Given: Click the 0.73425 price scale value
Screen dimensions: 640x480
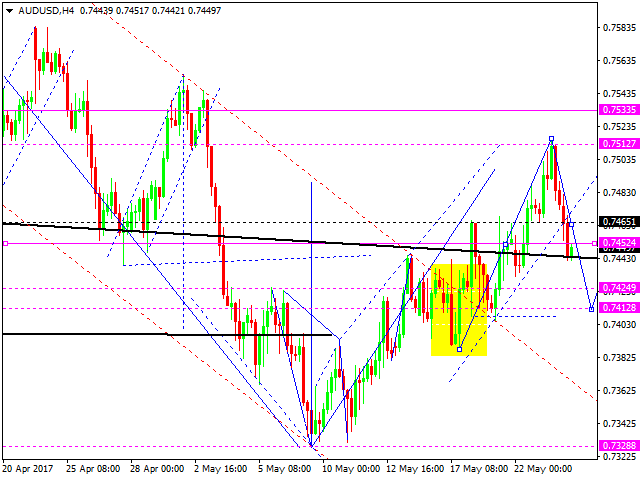Looking at the screenshot, I should click(619, 424).
